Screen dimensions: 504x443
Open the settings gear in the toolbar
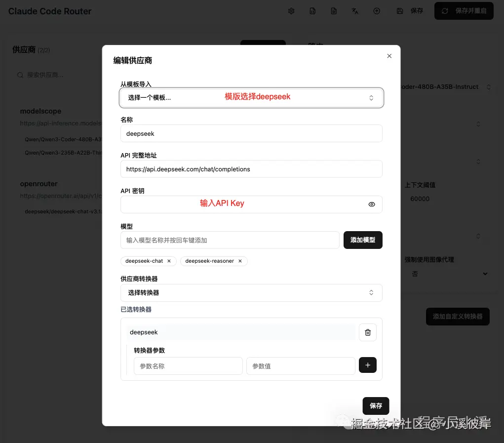click(x=291, y=11)
